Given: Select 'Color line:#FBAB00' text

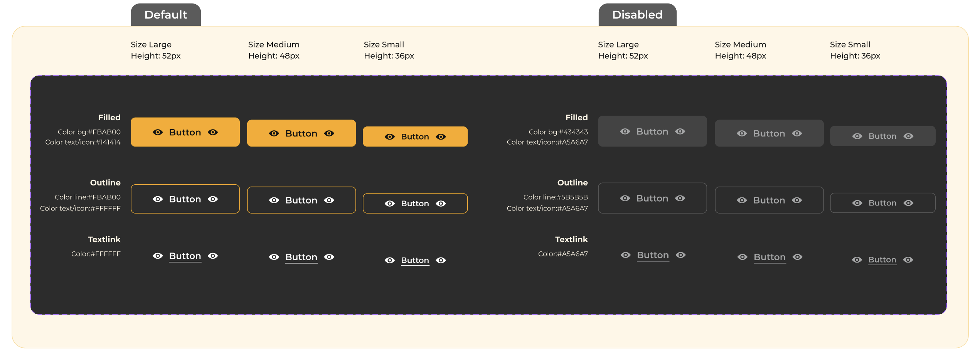Looking at the screenshot, I should (88, 197).
